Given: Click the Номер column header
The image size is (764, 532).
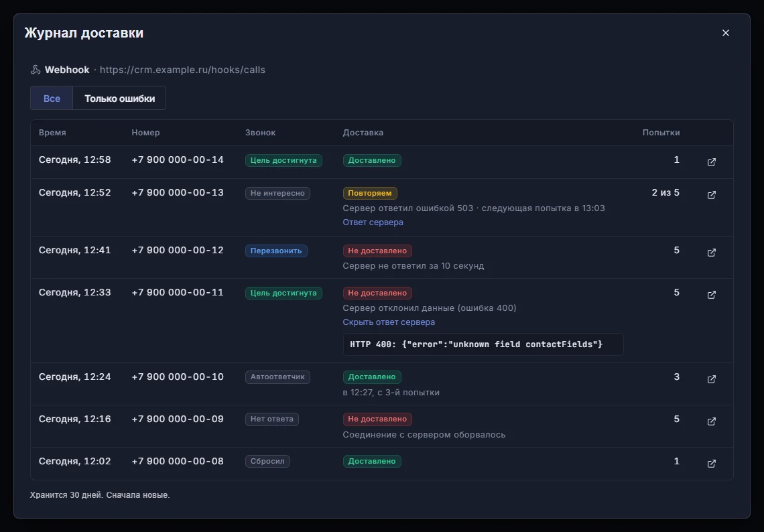Looking at the screenshot, I should pyautogui.click(x=145, y=133).
